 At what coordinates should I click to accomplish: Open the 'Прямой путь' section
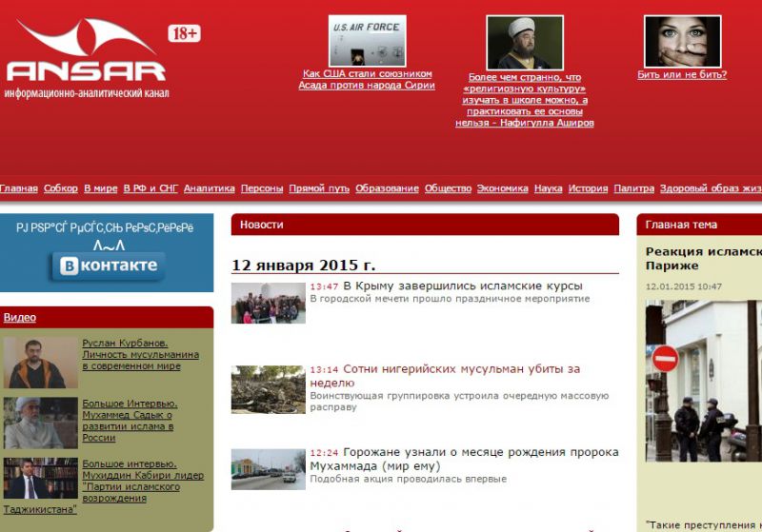click(319, 188)
